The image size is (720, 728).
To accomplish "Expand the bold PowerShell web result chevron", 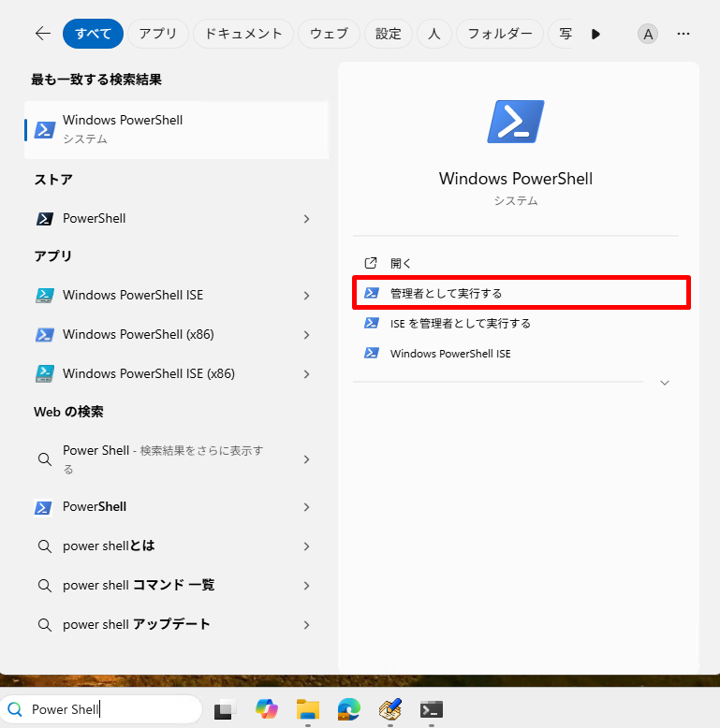I will [x=306, y=507].
